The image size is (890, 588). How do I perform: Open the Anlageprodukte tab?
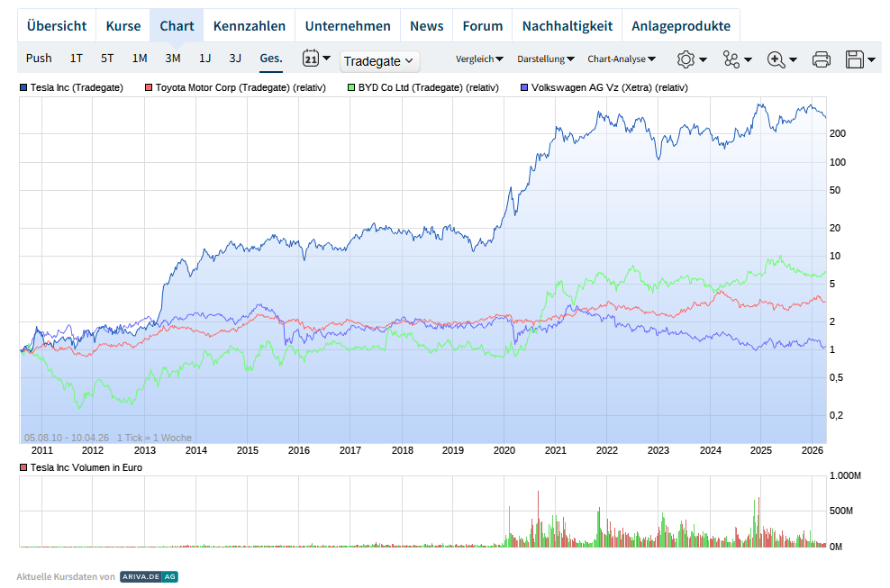tap(680, 26)
